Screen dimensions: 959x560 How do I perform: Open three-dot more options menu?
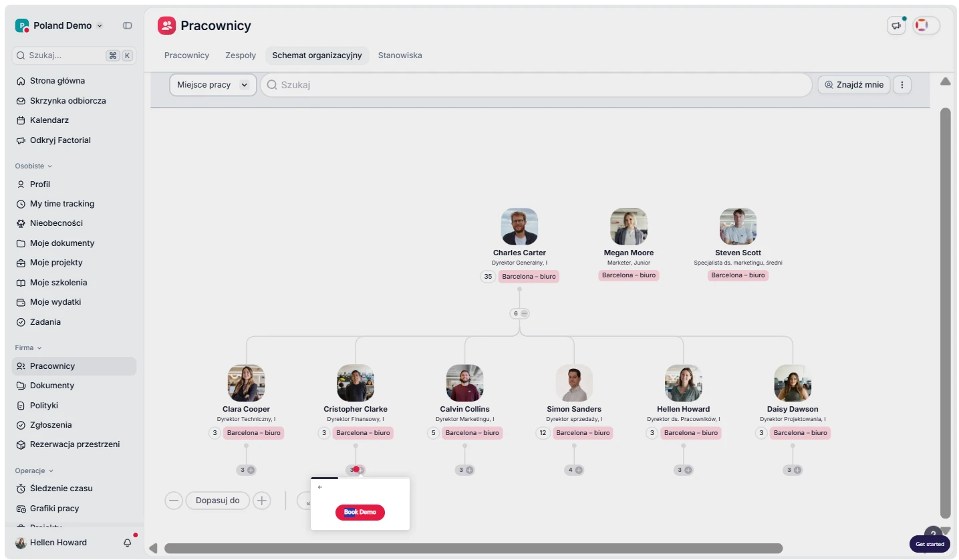click(x=902, y=85)
